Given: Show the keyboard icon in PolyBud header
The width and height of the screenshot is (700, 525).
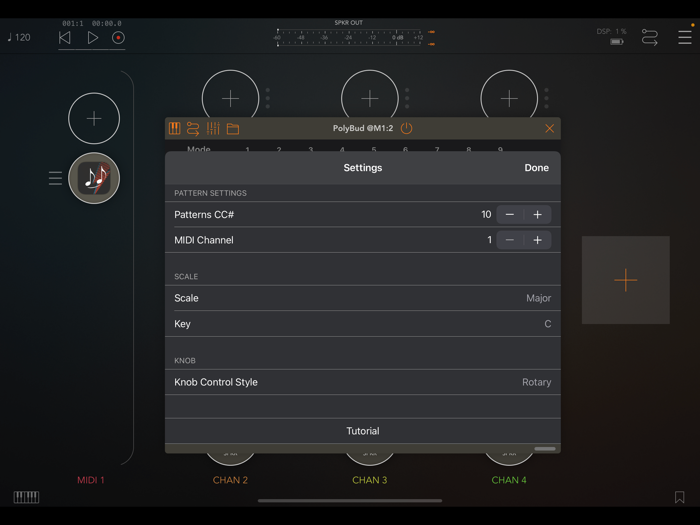Looking at the screenshot, I should pos(175,129).
